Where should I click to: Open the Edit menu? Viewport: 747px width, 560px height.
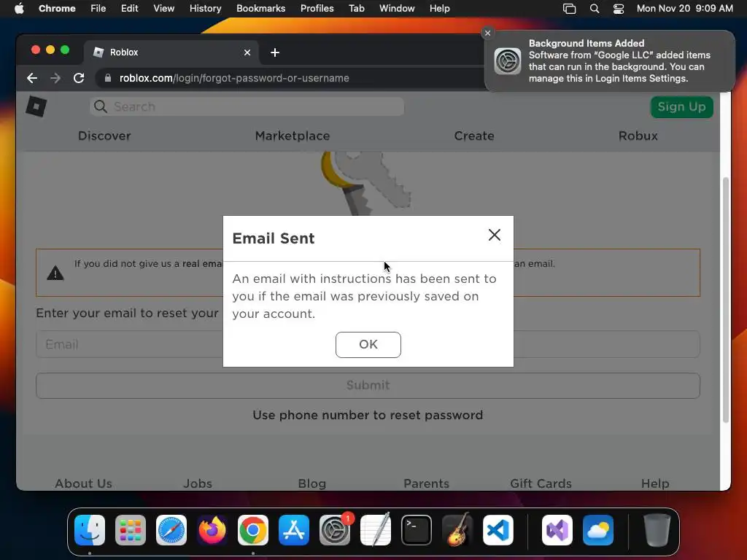tap(129, 8)
